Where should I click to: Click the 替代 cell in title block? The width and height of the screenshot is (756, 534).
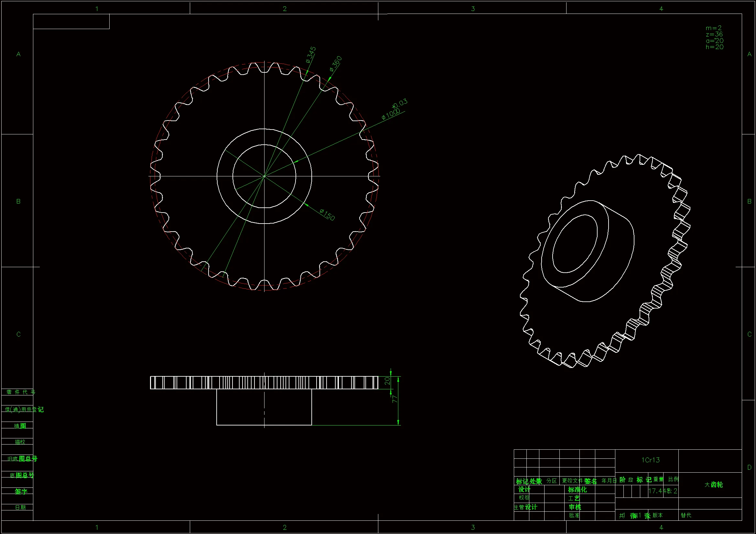point(686,515)
